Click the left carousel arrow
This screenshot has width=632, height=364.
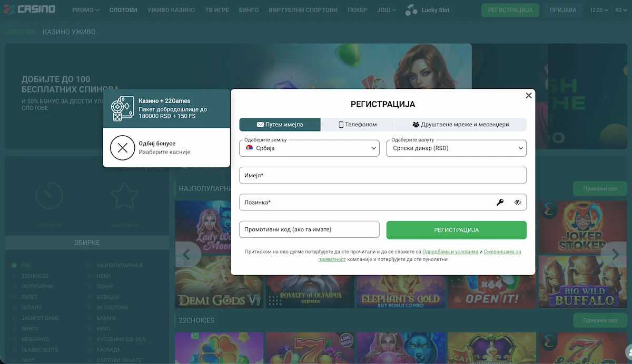[186, 255]
